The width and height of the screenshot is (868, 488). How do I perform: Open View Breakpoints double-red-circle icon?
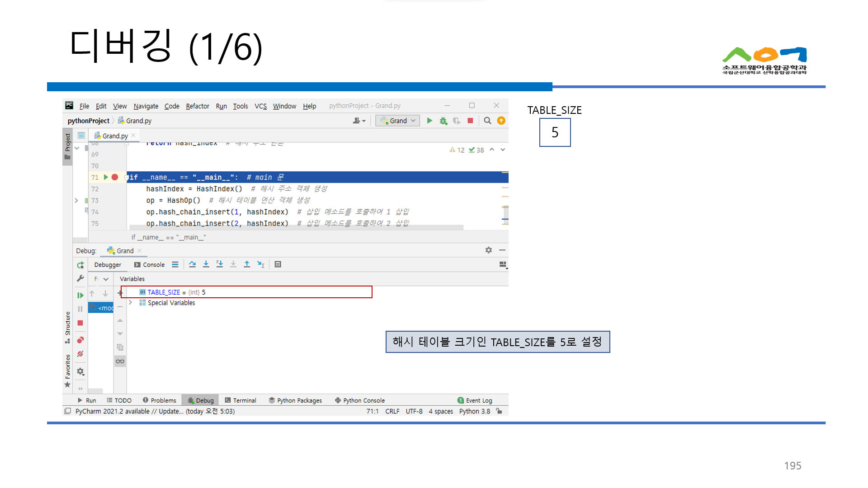tap(80, 340)
